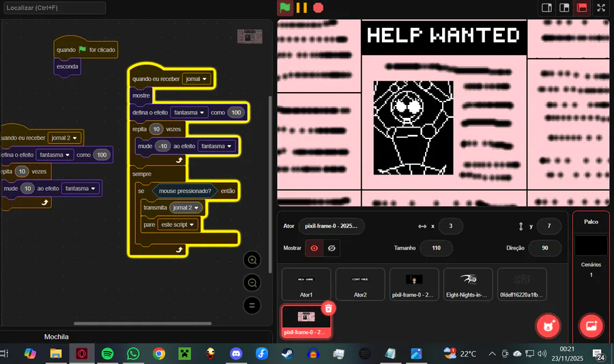The height and width of the screenshot is (364, 614).
Task: Edit the y position value 7
Action: click(x=549, y=226)
